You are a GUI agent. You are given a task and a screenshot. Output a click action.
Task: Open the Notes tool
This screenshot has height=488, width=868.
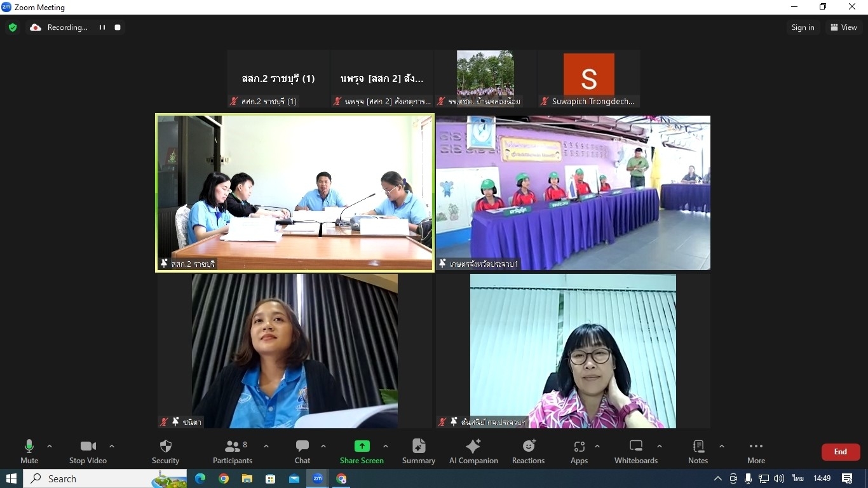tap(698, 452)
